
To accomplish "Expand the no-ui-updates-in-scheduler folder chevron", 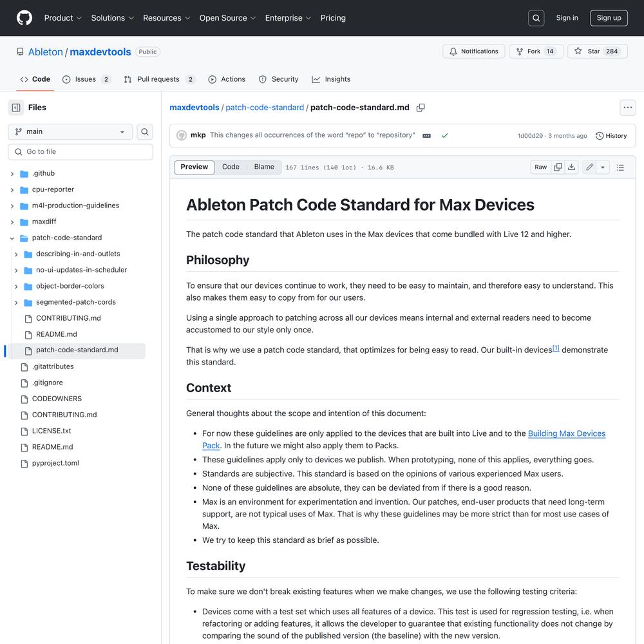I will [x=16, y=270].
